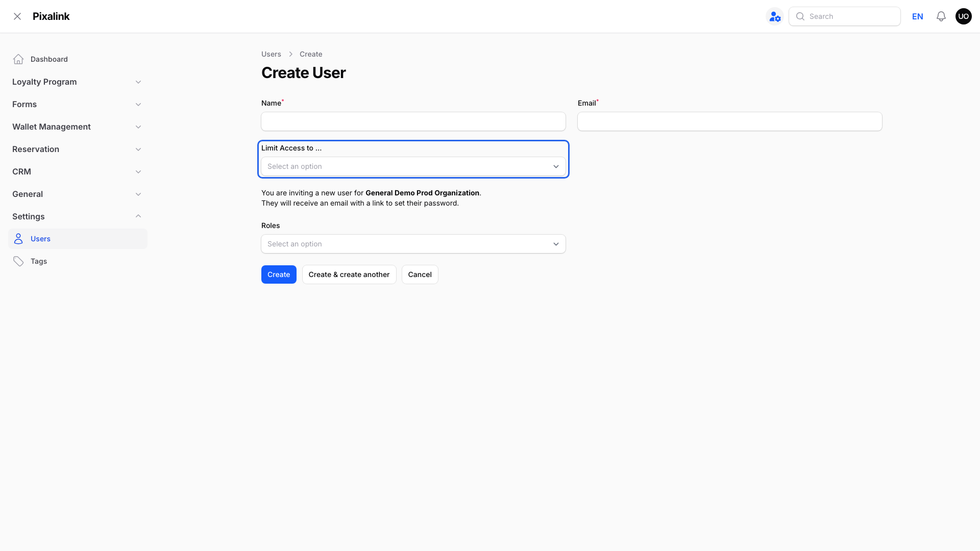Expand the CRM section
This screenshot has width=980, height=551.
[x=78, y=171]
